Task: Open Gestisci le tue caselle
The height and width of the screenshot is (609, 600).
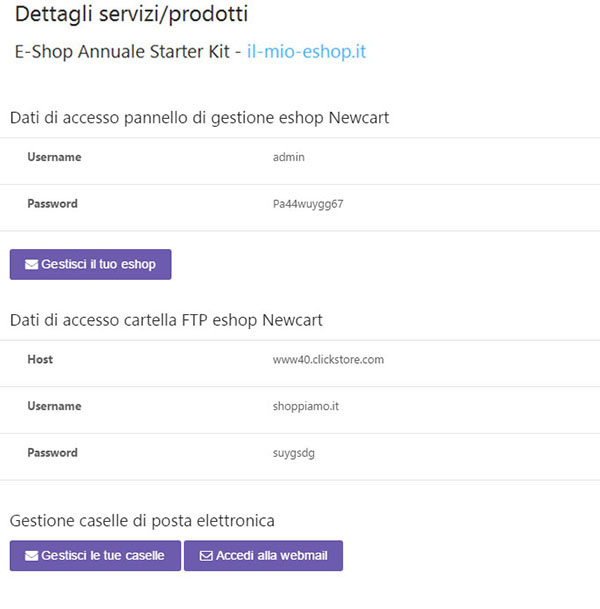Action: (95, 556)
